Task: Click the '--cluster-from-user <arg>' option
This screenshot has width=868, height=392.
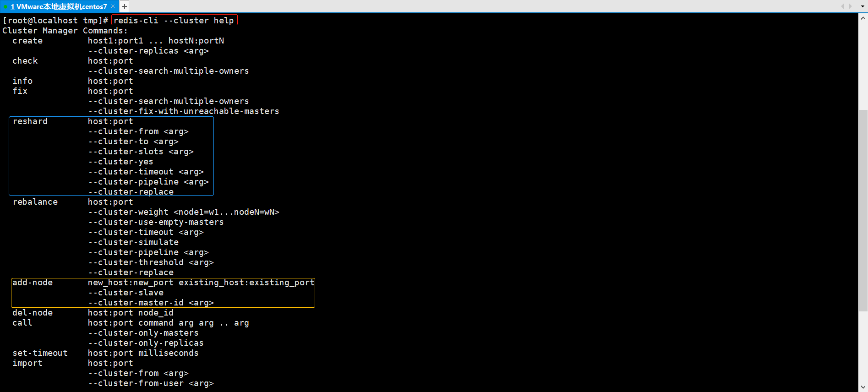Action: pyautogui.click(x=151, y=383)
